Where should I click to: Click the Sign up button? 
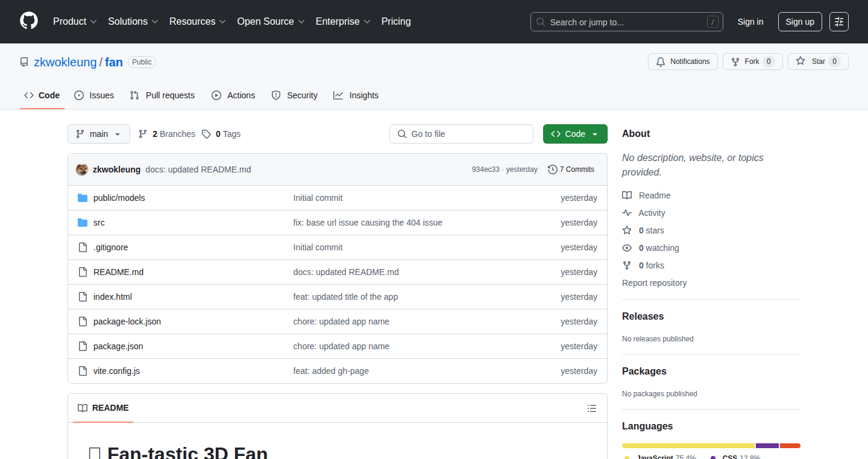(x=800, y=22)
